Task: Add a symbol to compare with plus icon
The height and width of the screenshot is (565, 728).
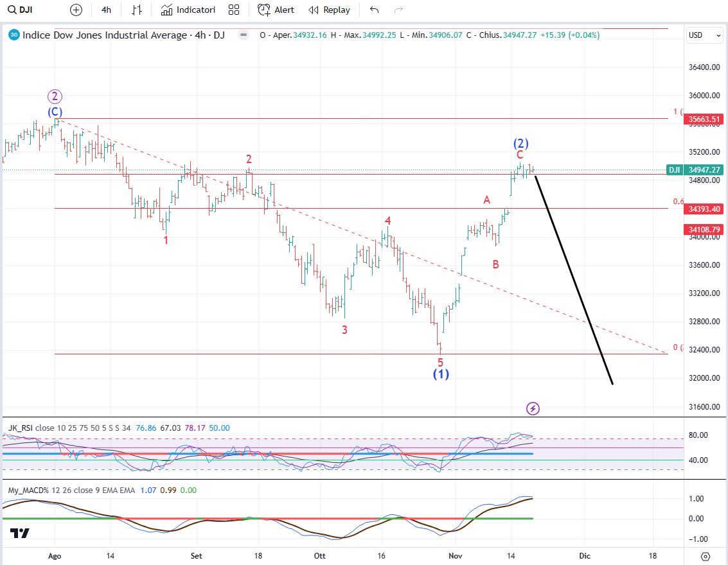Action: click(76, 10)
